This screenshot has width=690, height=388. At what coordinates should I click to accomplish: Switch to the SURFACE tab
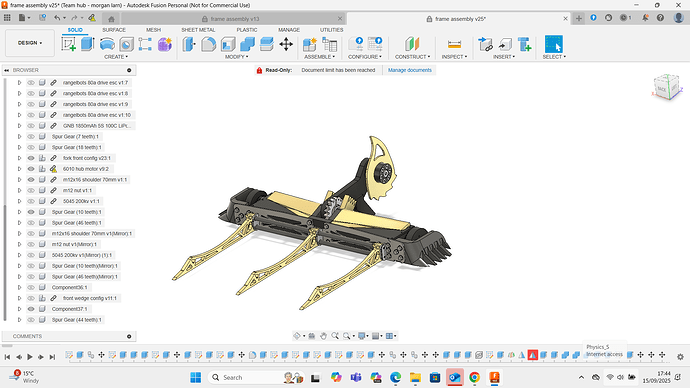[x=114, y=30]
